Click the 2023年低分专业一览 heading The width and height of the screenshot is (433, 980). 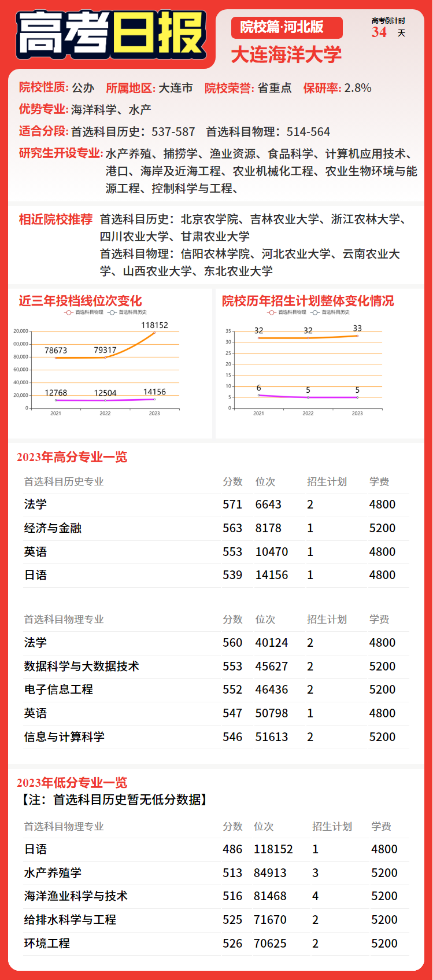pos(72,783)
